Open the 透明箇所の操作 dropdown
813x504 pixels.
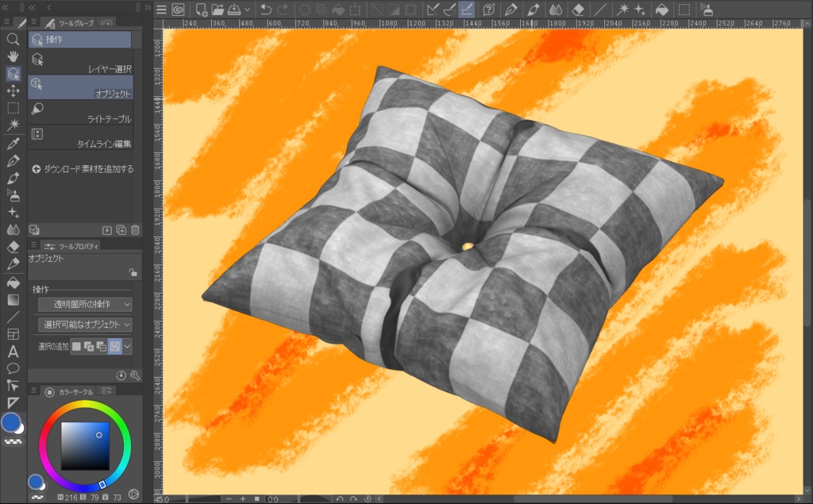85,304
